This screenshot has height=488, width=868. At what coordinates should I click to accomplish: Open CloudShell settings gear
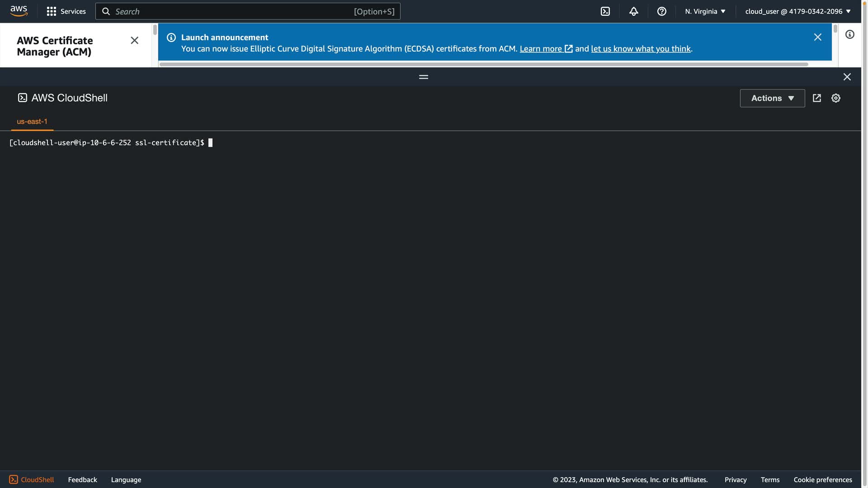[835, 98]
